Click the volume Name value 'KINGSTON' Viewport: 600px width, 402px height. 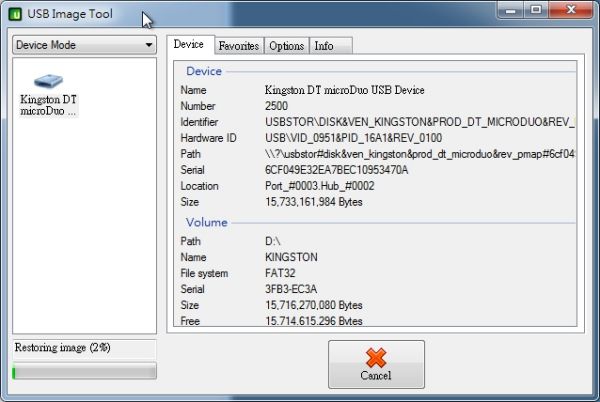291,257
